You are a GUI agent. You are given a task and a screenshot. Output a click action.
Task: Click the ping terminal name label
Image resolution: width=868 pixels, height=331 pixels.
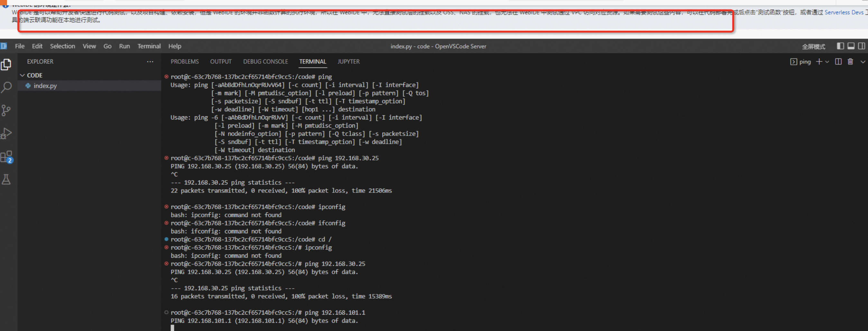tap(805, 62)
